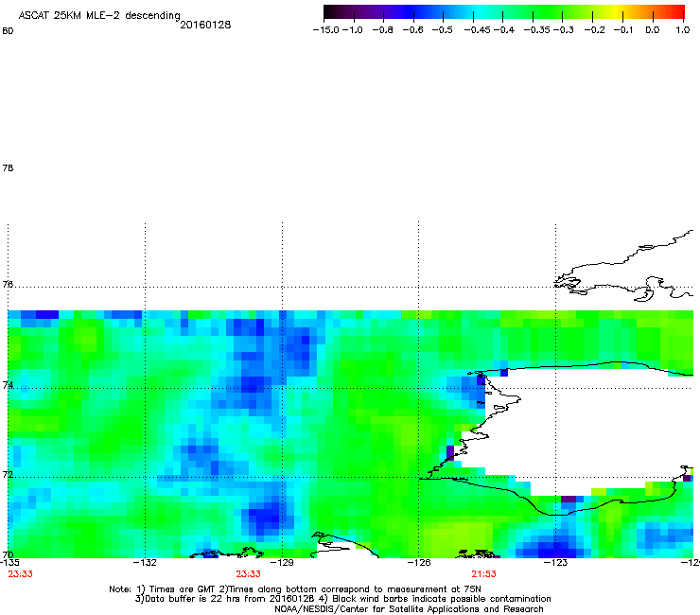
Task: Click the -0.8 color scale label
Action: pos(382,30)
